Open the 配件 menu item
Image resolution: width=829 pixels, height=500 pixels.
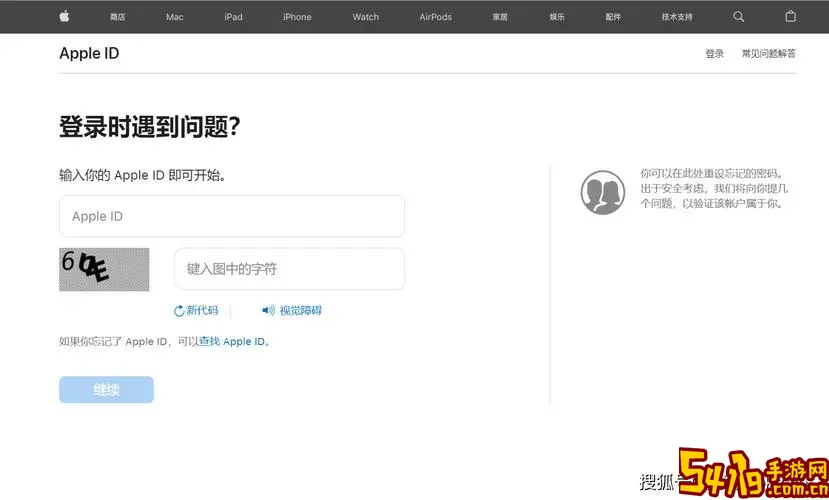click(613, 17)
